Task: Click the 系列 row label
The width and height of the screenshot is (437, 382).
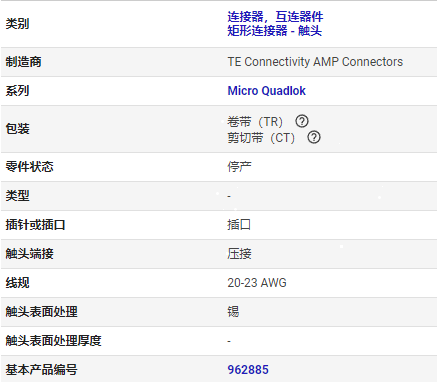Action: [17, 91]
